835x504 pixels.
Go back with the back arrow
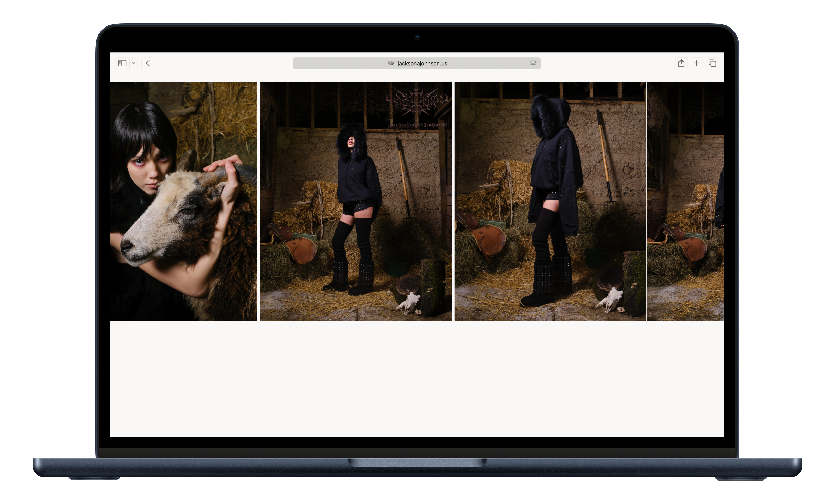(x=148, y=63)
